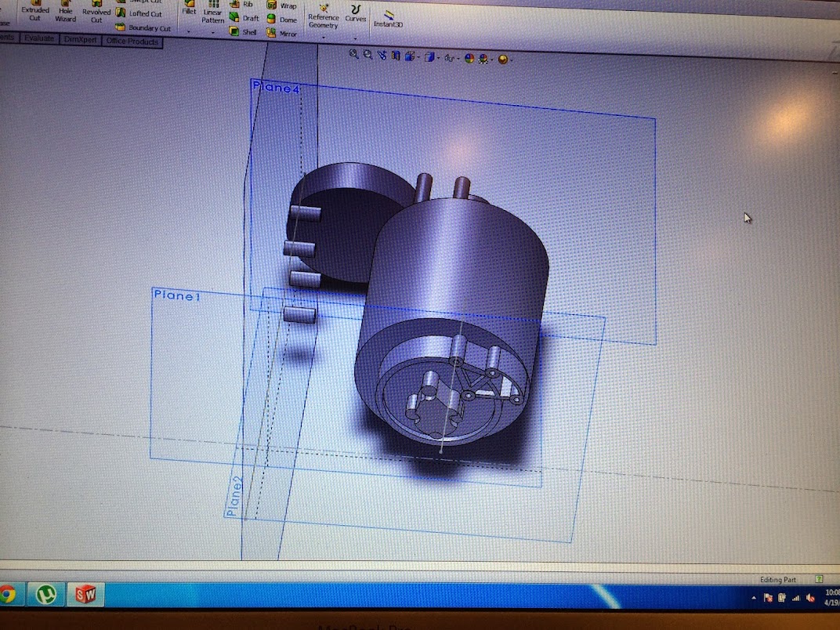
Task: Select the Shell feature
Action: tap(243, 31)
